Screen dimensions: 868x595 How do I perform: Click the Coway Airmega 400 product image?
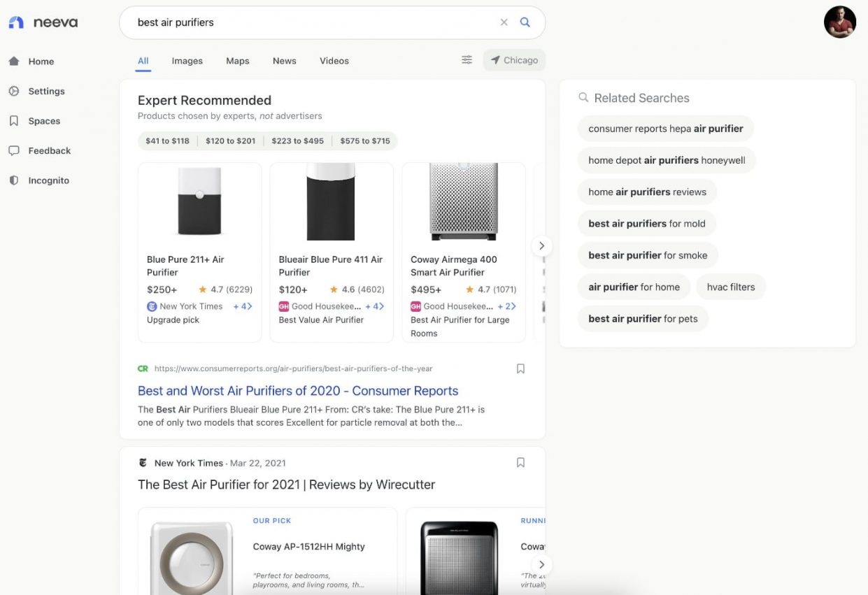[x=463, y=202]
